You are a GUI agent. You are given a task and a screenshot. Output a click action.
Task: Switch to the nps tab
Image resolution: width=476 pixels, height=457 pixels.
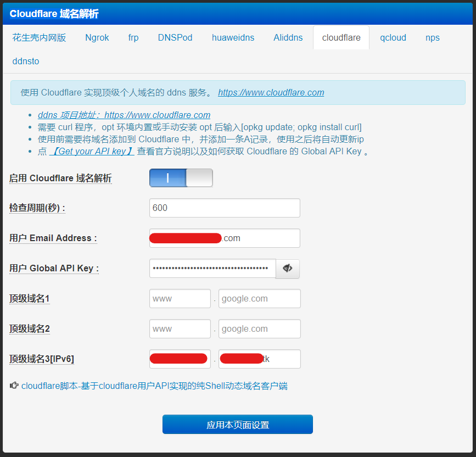433,38
